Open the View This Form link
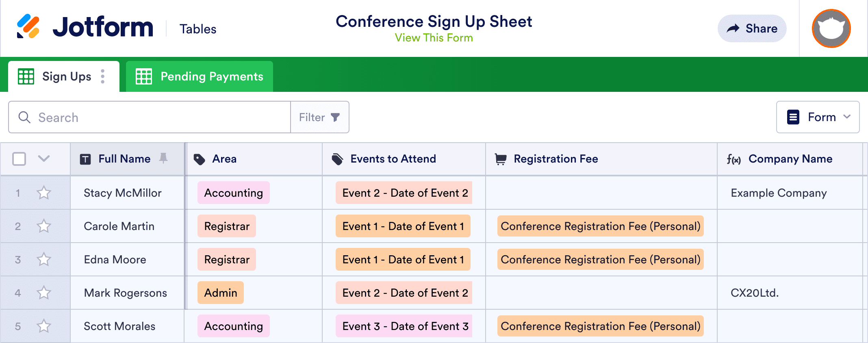The height and width of the screenshot is (343, 868). pyautogui.click(x=434, y=38)
